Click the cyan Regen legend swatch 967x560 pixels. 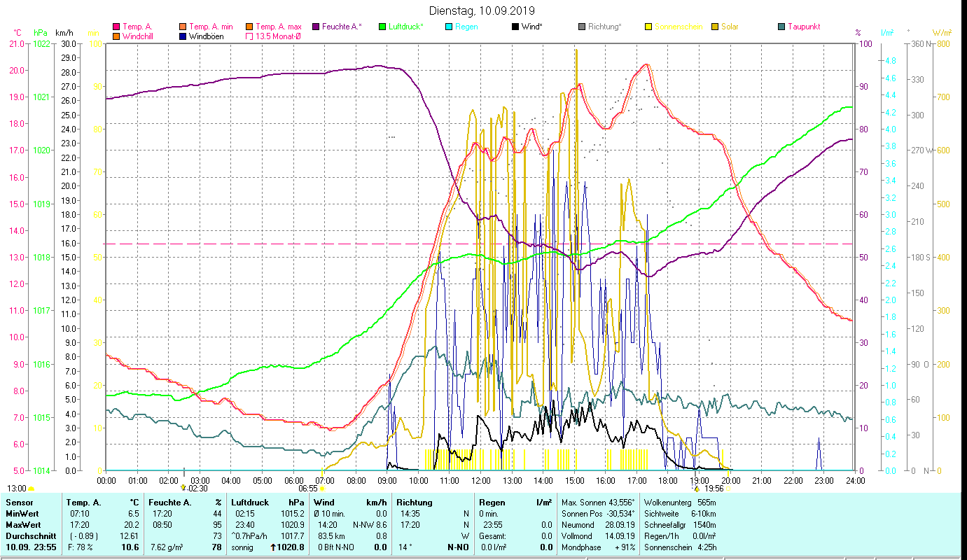449,27
